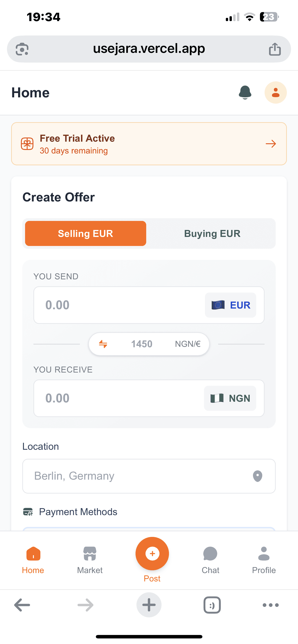
Task: Switch to Buying EUR mode
Action: click(212, 233)
